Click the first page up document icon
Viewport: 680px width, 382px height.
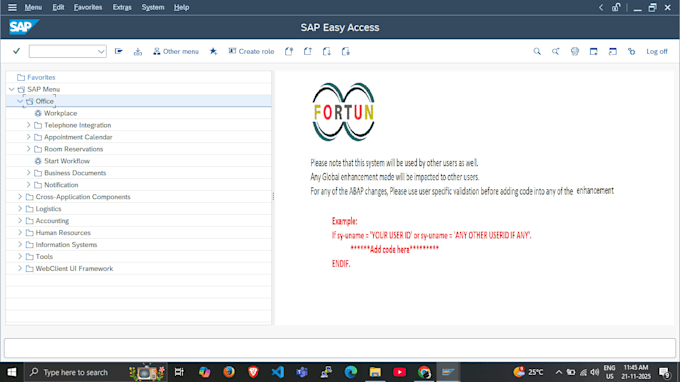[289, 51]
